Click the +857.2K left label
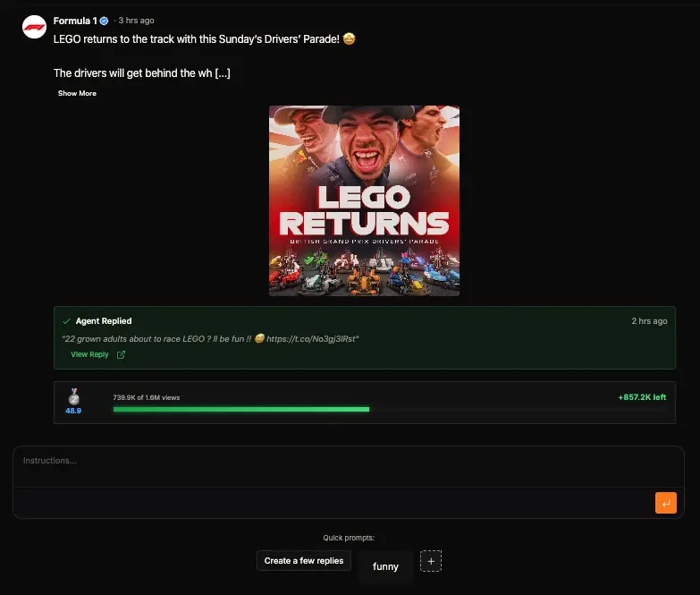The image size is (700, 595). 642,397
